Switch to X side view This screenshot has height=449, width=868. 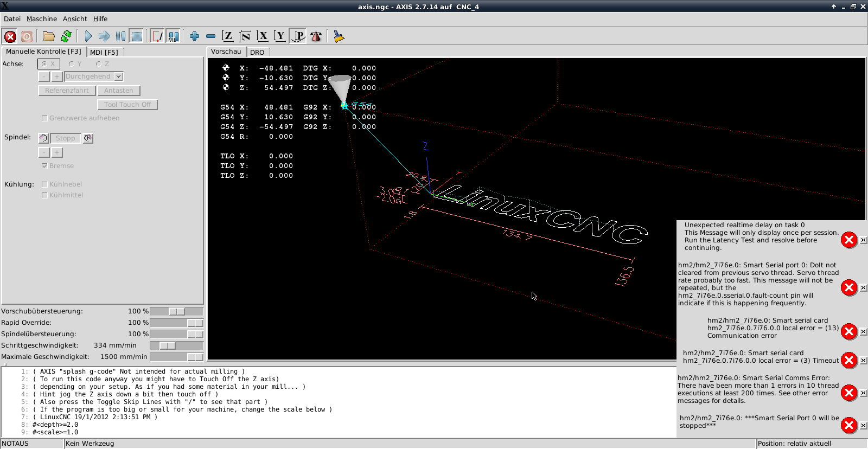click(x=263, y=36)
